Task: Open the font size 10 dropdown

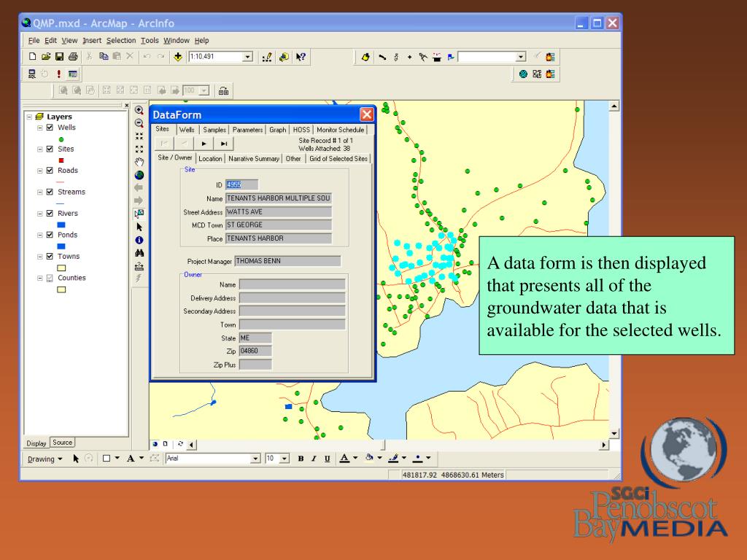Action: (x=285, y=459)
